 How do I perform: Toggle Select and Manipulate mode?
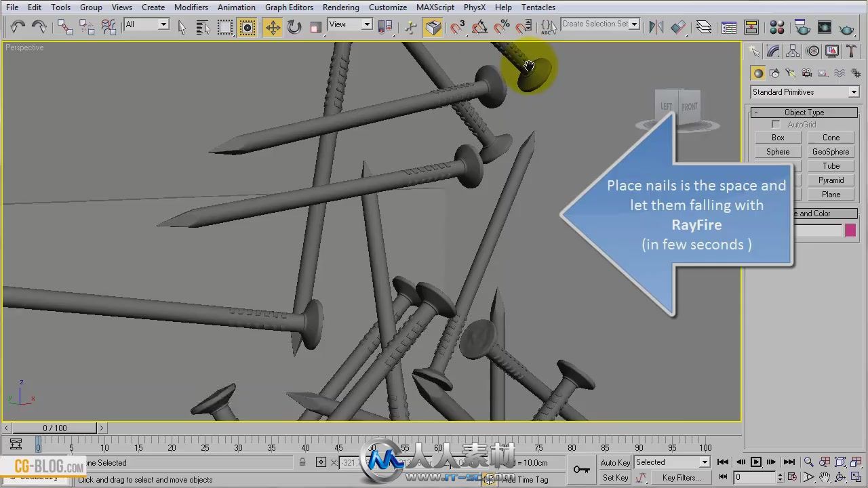(411, 27)
